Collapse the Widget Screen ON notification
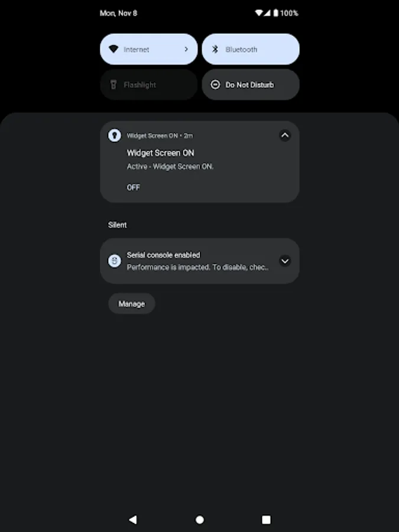This screenshot has width=399, height=532. coord(284,135)
